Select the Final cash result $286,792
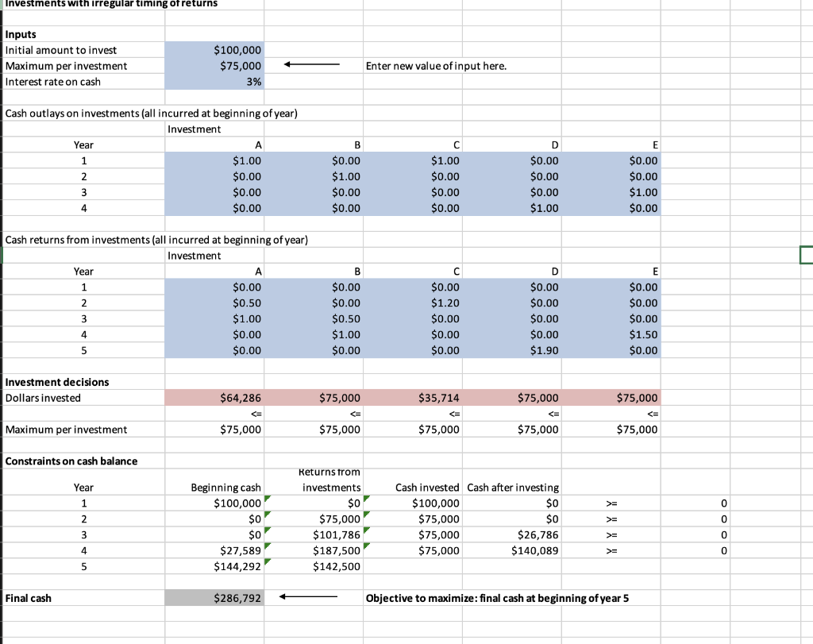This screenshot has width=813, height=644. tap(214, 598)
